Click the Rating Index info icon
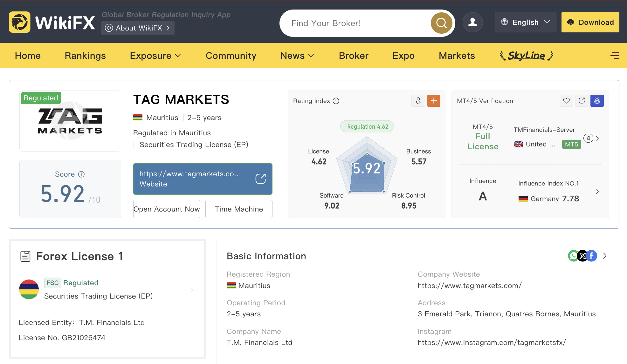This screenshot has height=364, width=627. [336, 101]
